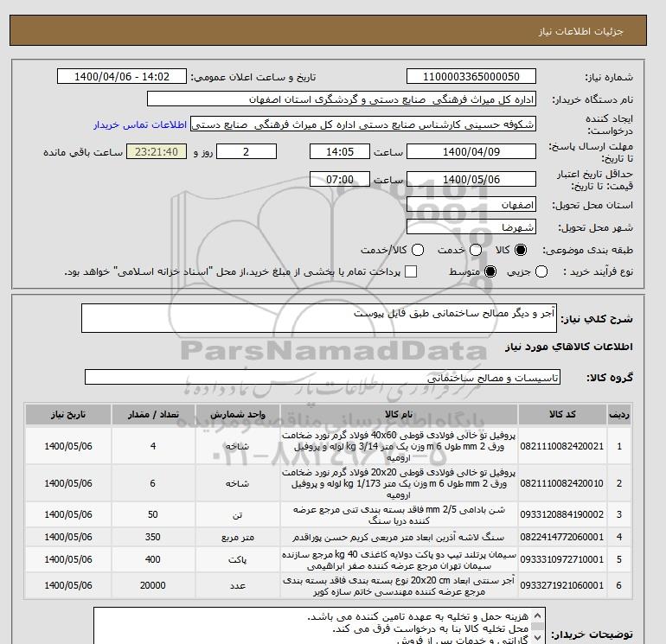Click the validity time field 07:00

coord(340,179)
